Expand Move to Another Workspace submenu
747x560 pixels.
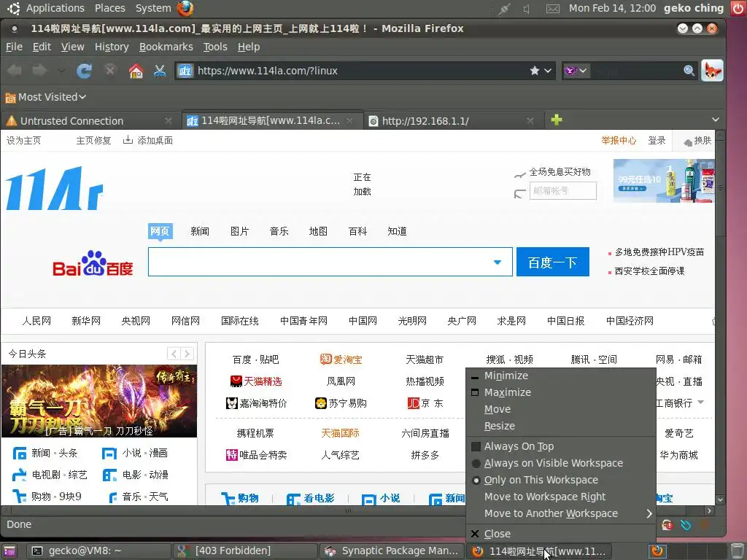point(561,513)
